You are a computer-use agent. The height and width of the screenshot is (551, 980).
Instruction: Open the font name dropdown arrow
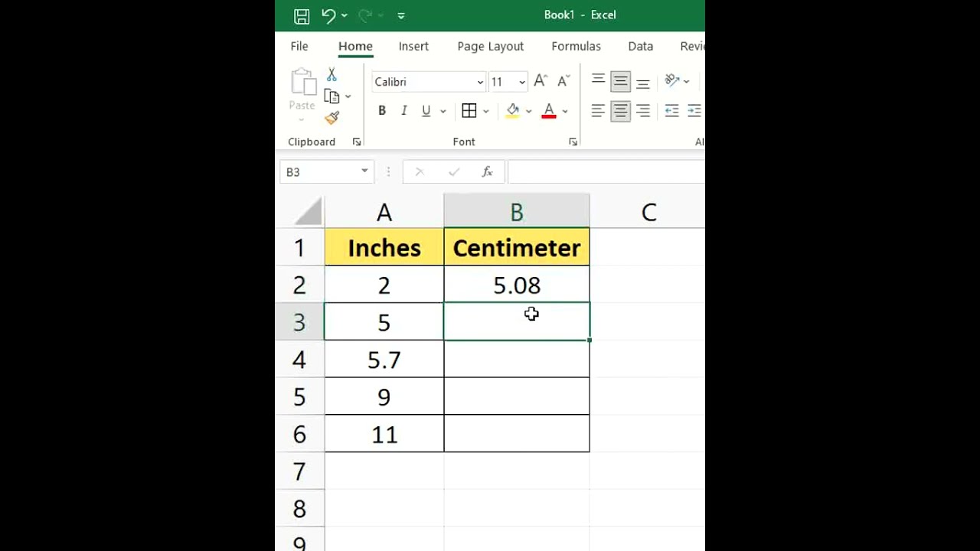tap(480, 82)
